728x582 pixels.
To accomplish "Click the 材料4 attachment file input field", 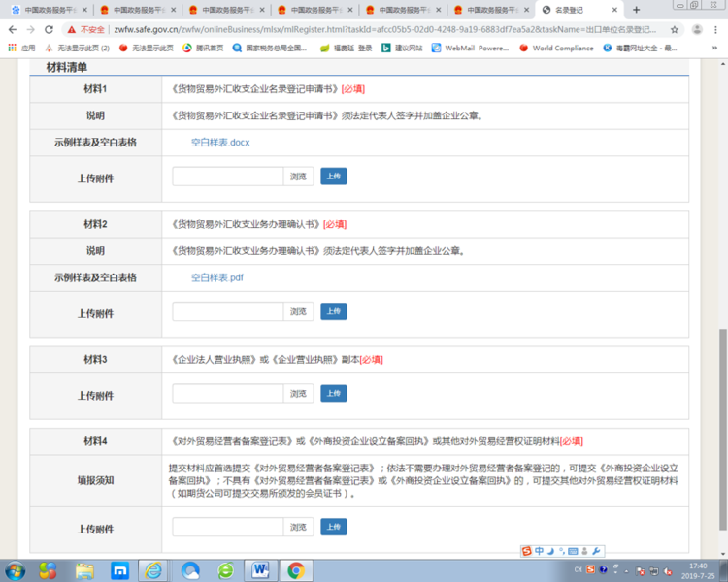I will pyautogui.click(x=228, y=528).
